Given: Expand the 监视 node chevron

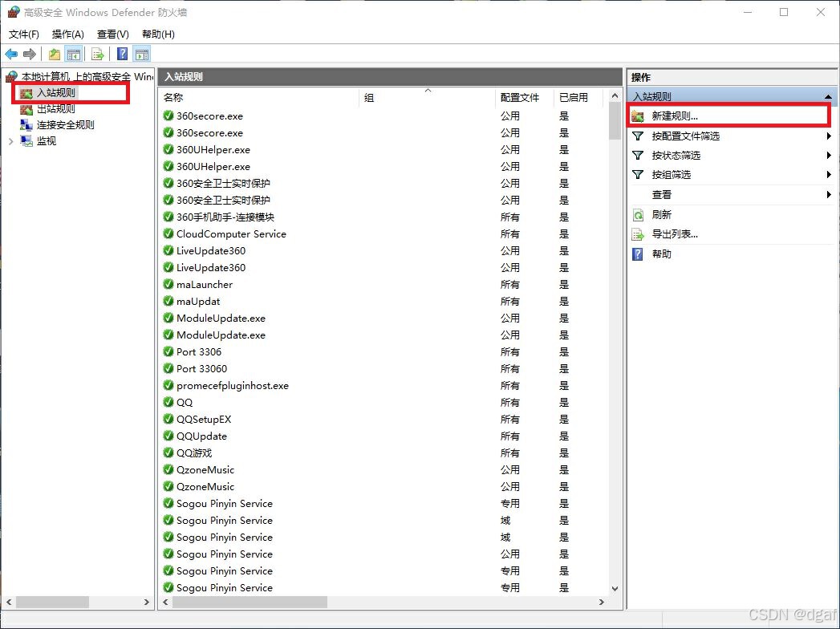Looking at the screenshot, I should tap(10, 141).
